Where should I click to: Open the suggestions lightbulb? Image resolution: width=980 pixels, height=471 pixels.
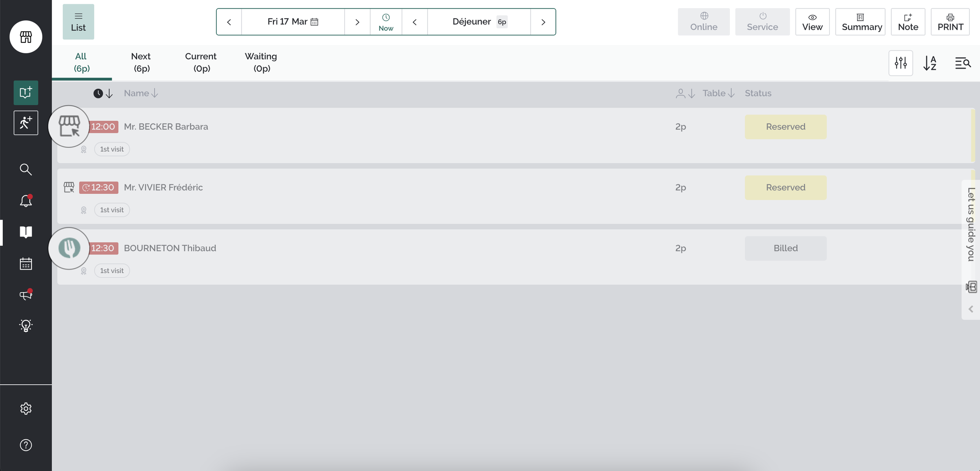pyautogui.click(x=25, y=326)
